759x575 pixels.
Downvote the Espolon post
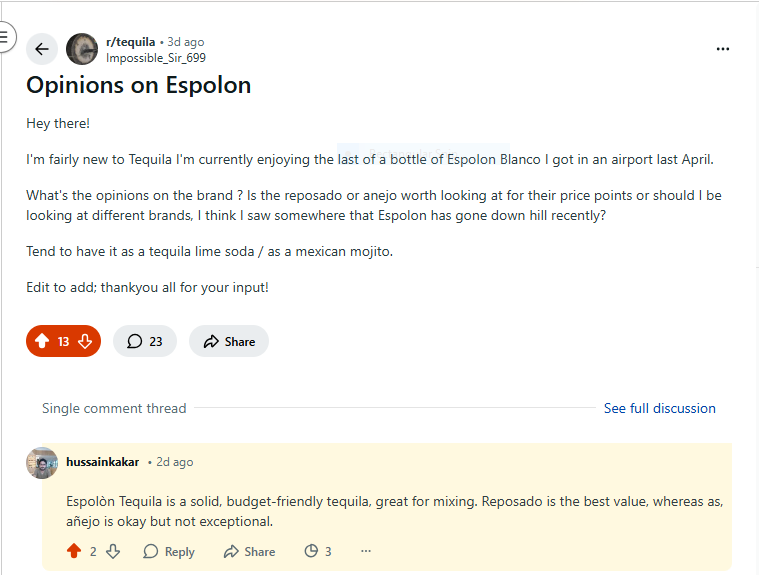(85, 341)
